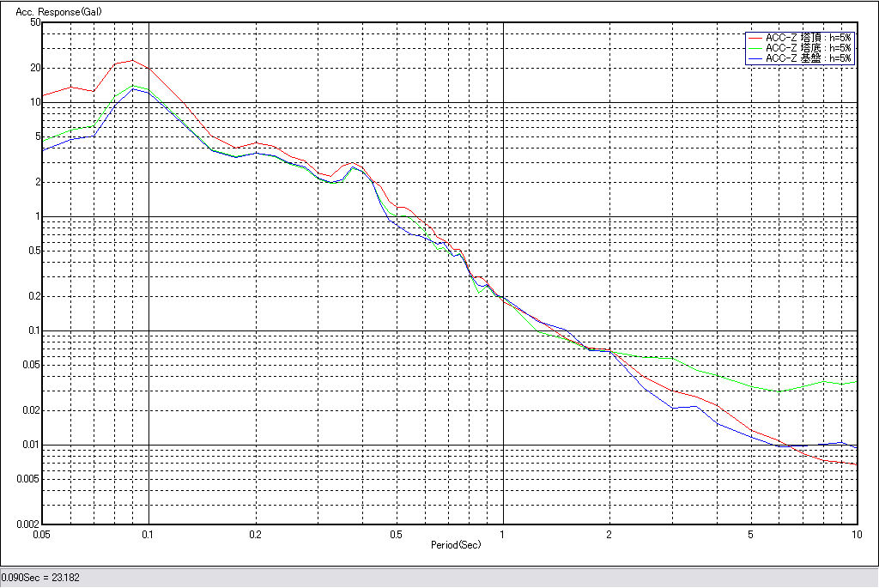Click the green line sample in legend
The image size is (879, 588).
pos(755,48)
